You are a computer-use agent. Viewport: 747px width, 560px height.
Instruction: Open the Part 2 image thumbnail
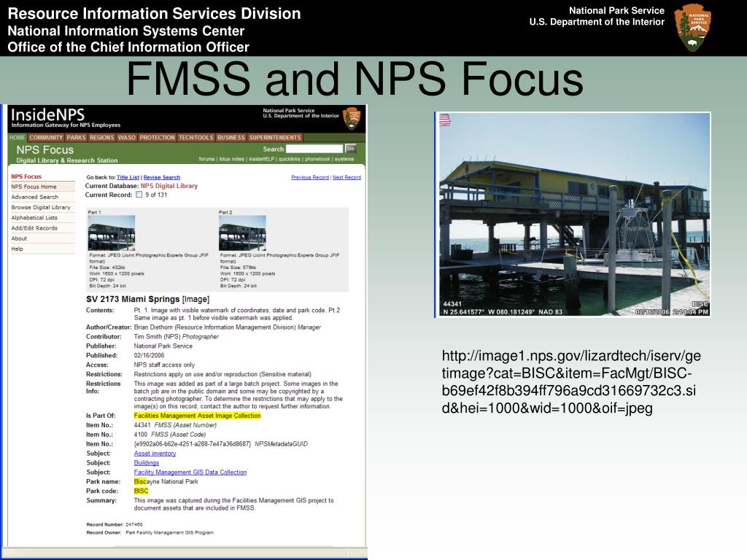(242, 233)
